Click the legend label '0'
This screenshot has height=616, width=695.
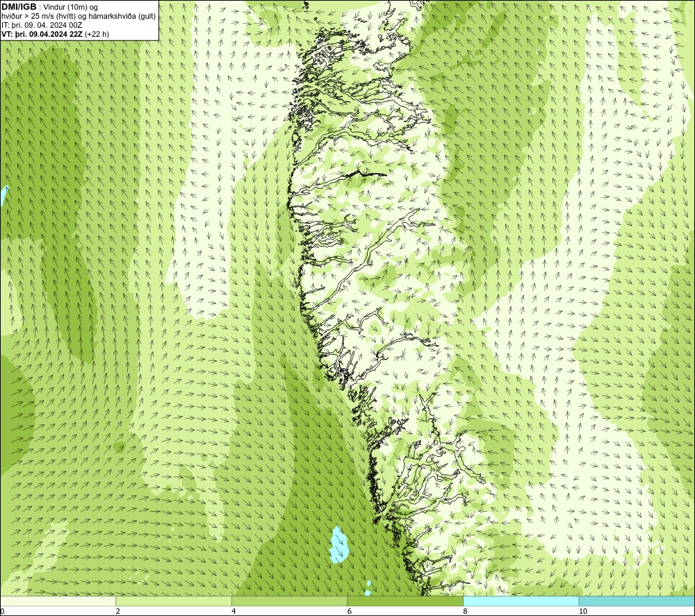coord(2,612)
